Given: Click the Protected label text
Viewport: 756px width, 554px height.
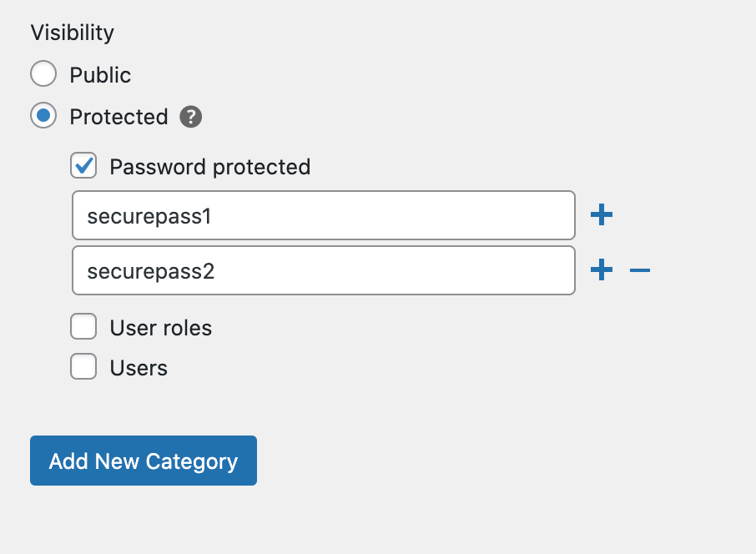Looking at the screenshot, I should 118,117.
